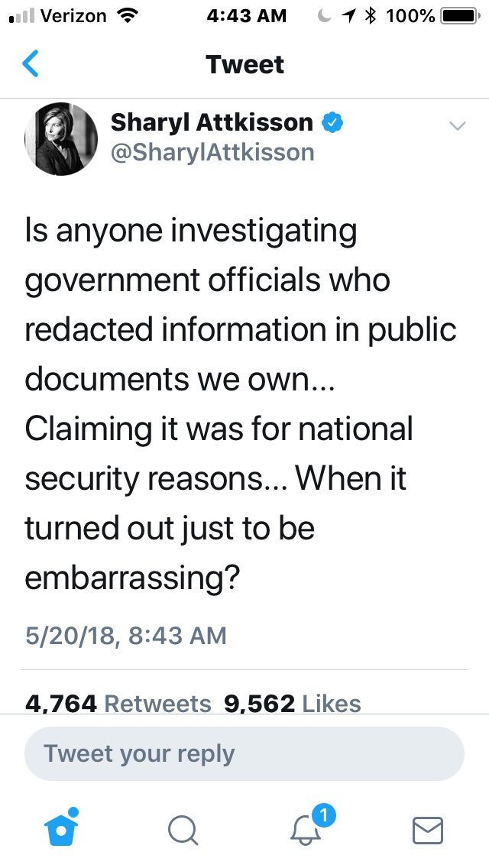Tap the tweet timestamp 5/20/18, 8:43 AM
This screenshot has width=489, height=868.
(126, 635)
